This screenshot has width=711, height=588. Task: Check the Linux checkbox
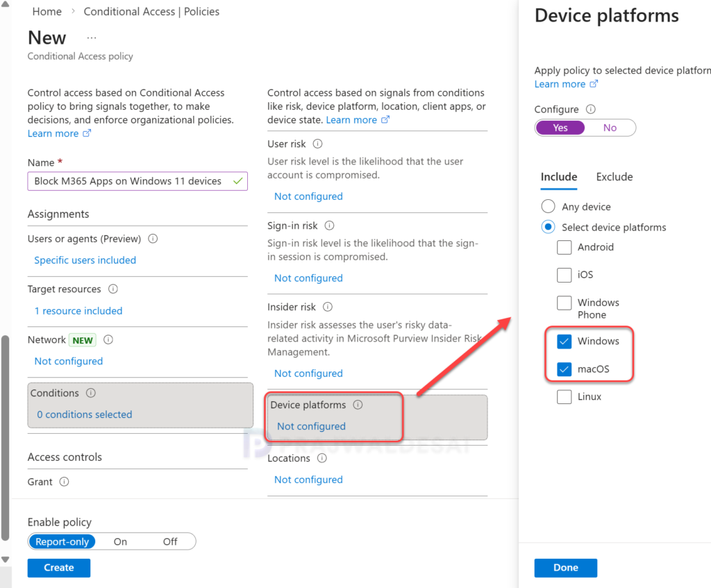point(564,397)
